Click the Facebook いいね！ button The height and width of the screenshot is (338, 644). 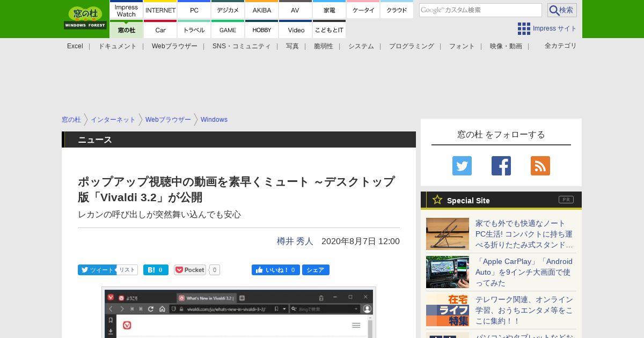[x=276, y=270]
